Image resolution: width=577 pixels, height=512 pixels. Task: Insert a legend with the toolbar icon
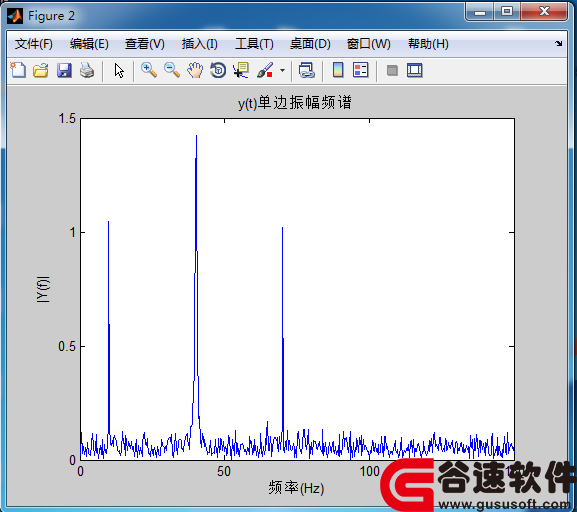click(x=360, y=70)
